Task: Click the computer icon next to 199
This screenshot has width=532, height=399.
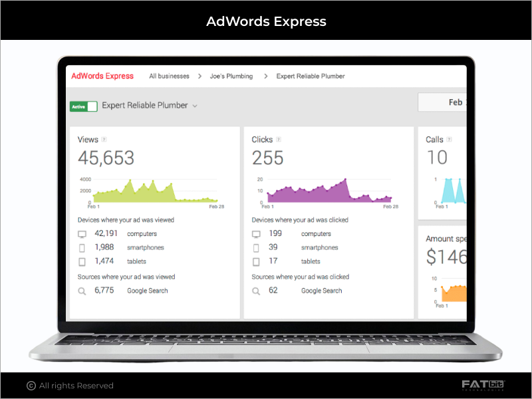Action: (256, 234)
